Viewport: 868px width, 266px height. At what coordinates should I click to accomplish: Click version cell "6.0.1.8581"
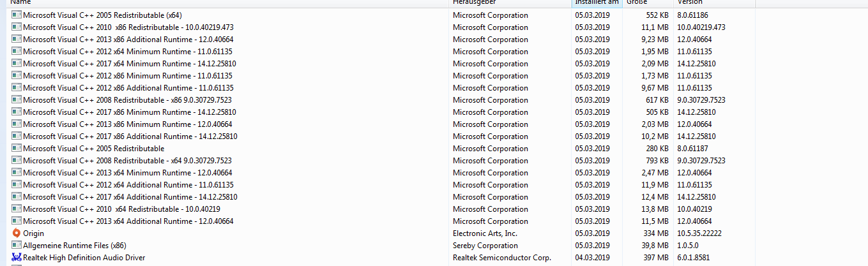point(693,257)
